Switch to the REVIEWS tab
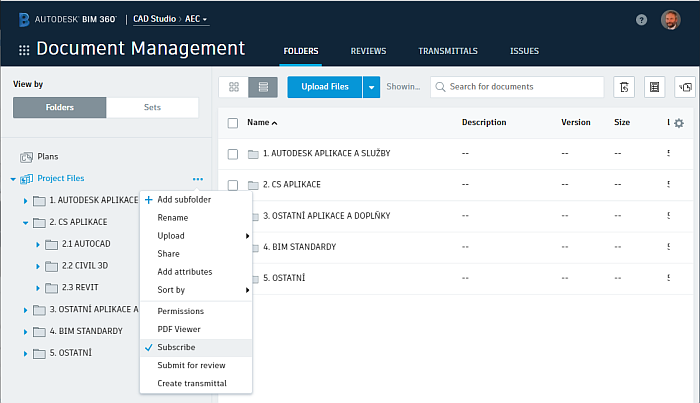The width and height of the screenshot is (700, 403). tap(368, 51)
